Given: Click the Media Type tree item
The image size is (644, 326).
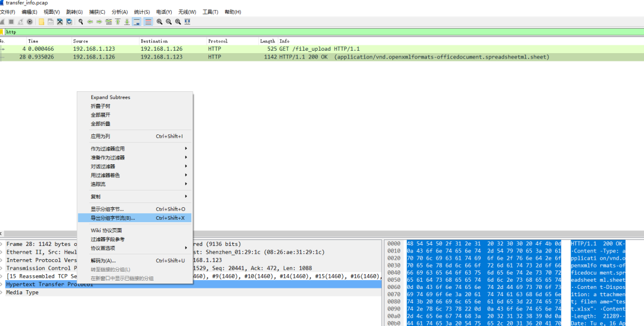Looking at the screenshot, I should click(x=24, y=293).
